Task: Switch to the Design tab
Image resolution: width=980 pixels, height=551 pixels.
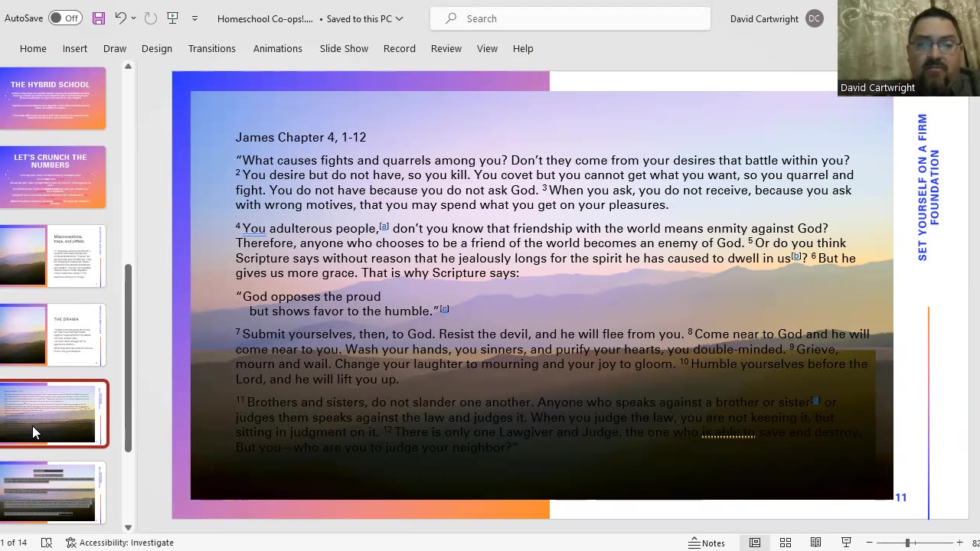Action: click(157, 48)
